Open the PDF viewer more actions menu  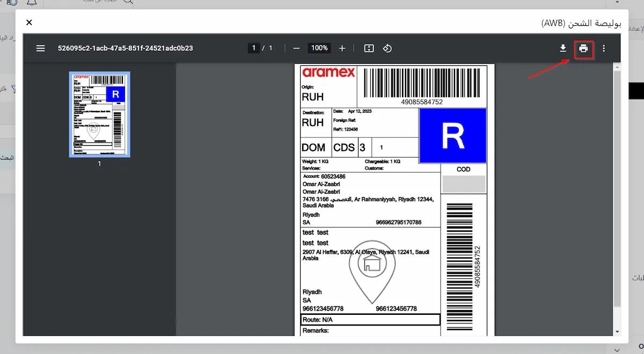tap(604, 48)
